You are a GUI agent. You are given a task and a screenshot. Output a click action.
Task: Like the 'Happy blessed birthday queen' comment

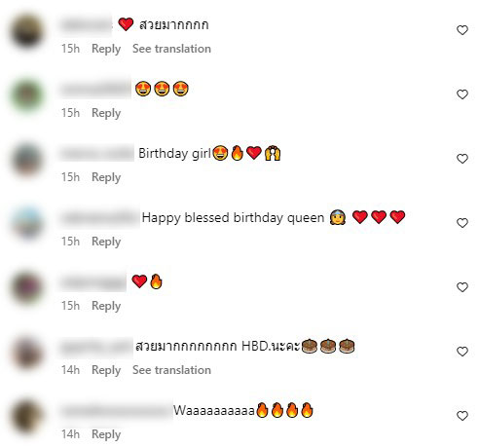click(x=462, y=223)
